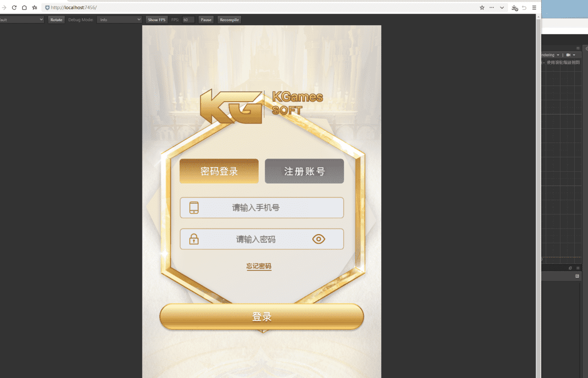This screenshot has height=378, width=588.
Task: Click the checkmark box icon in the editor lower panel
Action: click(x=577, y=276)
